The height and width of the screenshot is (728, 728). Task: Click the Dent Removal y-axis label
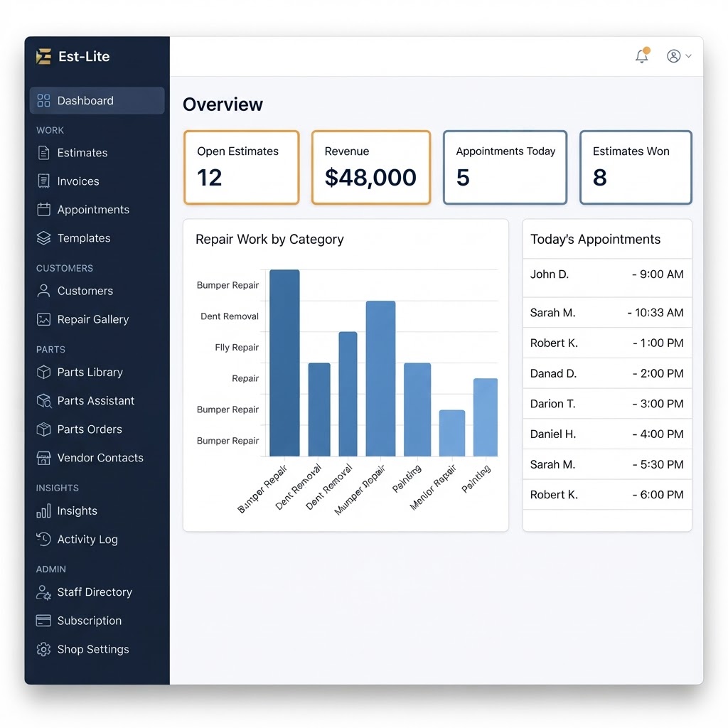[230, 316]
